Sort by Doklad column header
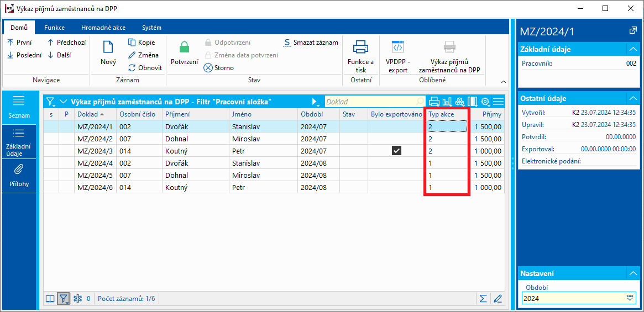Screen dimensions: 644x312 [x=95, y=114]
